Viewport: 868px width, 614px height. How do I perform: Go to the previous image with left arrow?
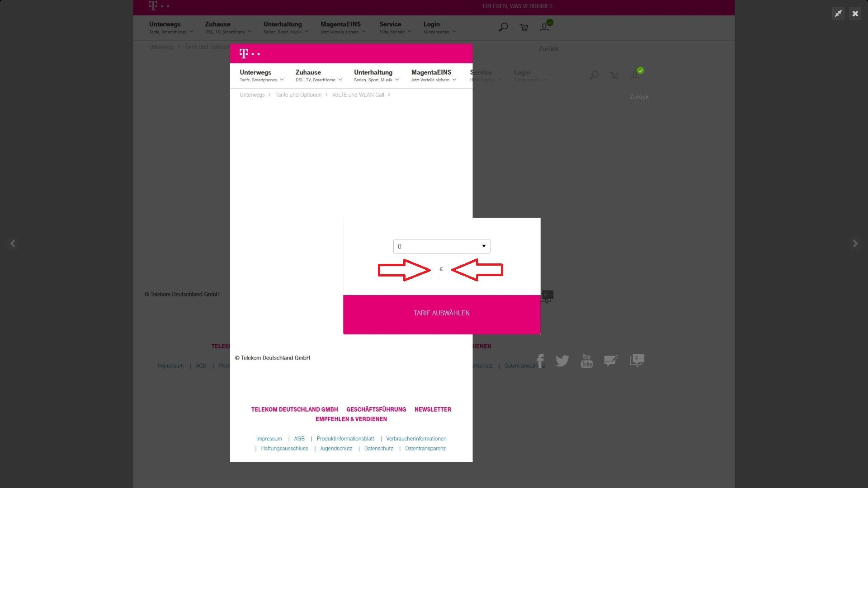(13, 244)
